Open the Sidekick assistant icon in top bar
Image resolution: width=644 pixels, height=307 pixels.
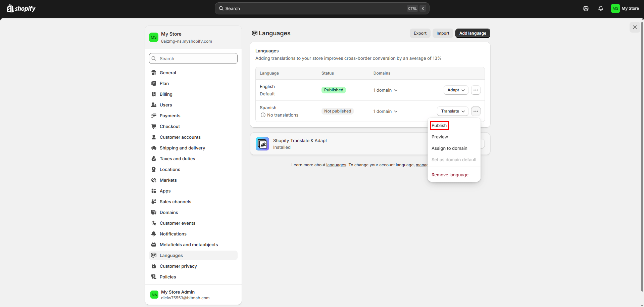[586, 8]
